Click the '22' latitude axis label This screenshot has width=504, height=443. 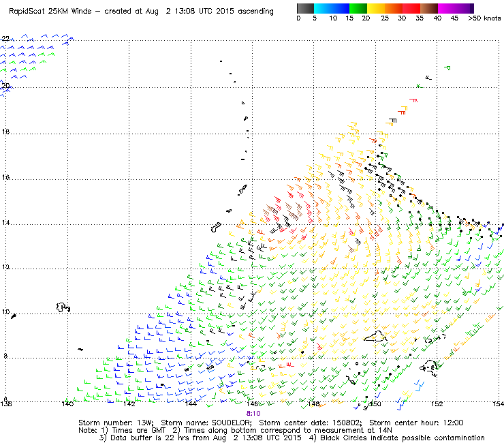click(x=5, y=39)
